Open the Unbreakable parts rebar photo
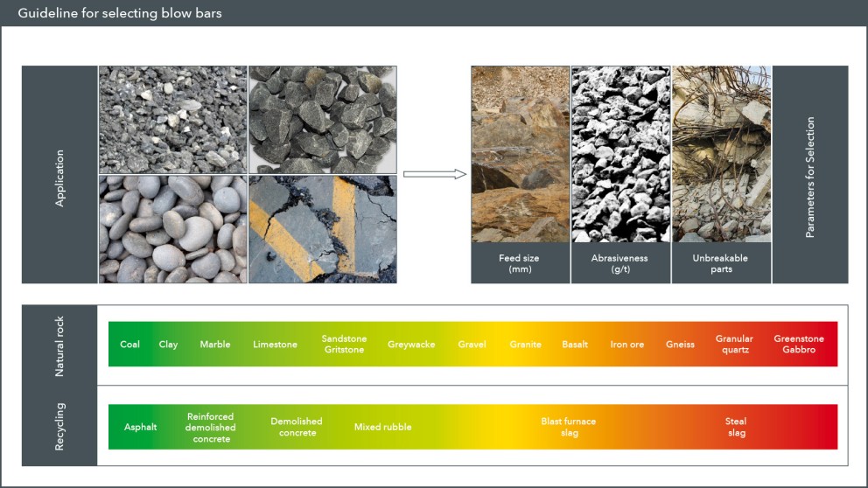The image size is (868, 488). tap(721, 155)
